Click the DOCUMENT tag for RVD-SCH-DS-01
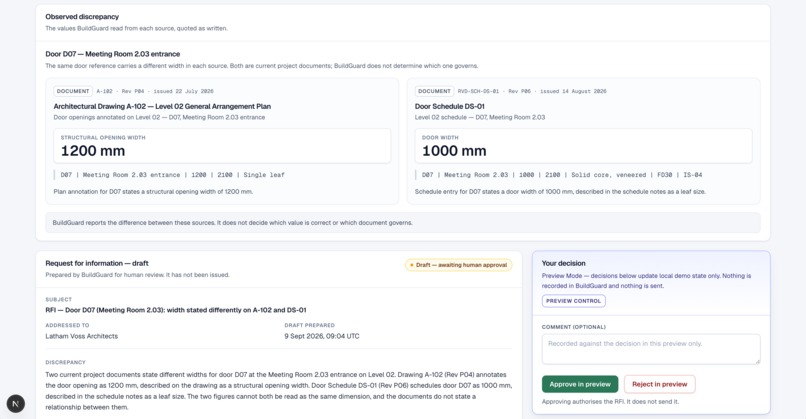The image size is (806, 419). click(434, 91)
